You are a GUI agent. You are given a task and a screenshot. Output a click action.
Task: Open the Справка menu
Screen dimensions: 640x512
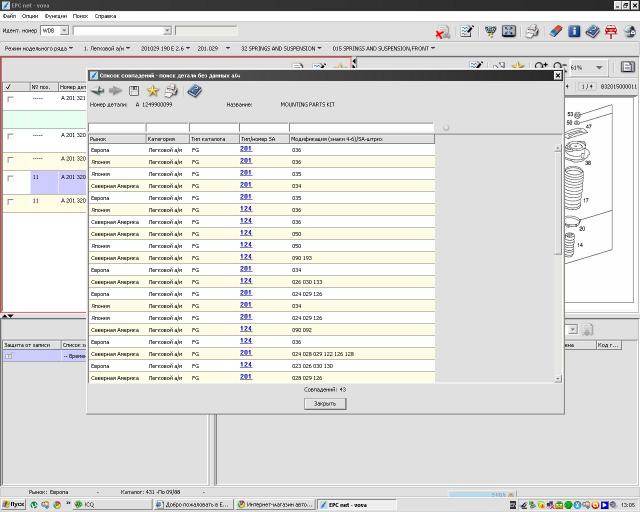pos(105,16)
